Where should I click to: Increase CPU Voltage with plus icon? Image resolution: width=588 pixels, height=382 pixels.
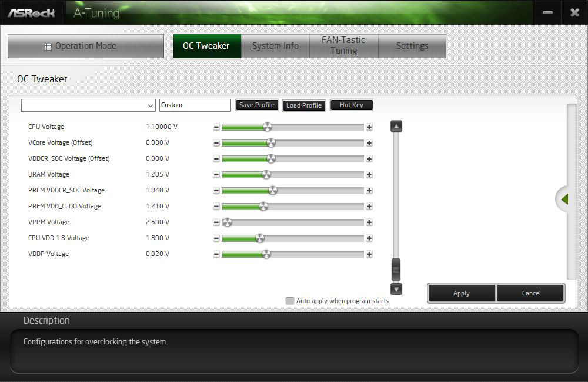pyautogui.click(x=369, y=127)
